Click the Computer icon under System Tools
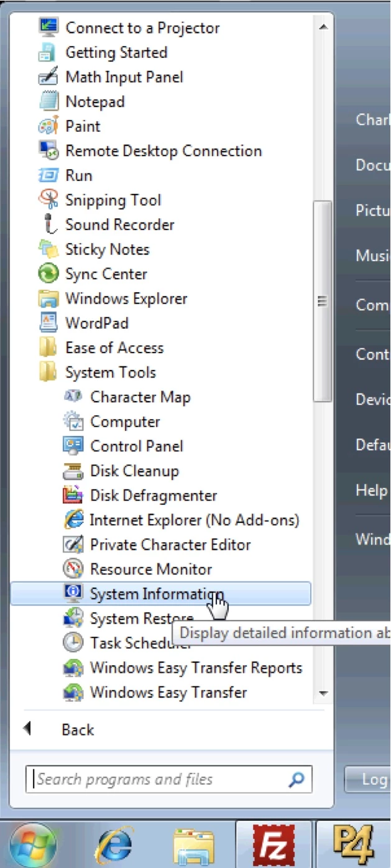This screenshot has width=391, height=868. 73,422
